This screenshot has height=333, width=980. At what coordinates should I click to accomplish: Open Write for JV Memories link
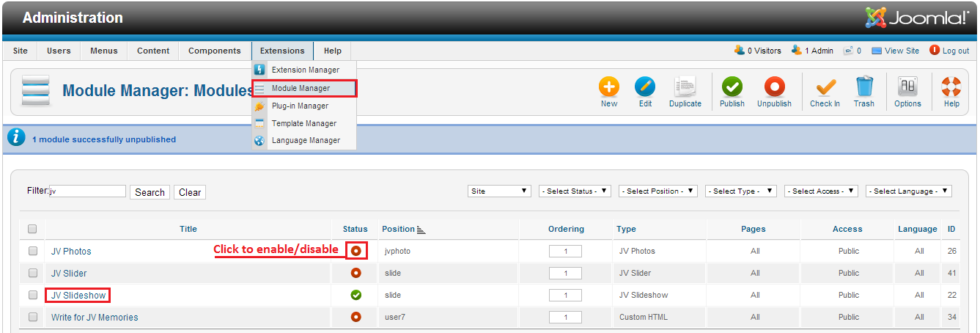point(95,317)
